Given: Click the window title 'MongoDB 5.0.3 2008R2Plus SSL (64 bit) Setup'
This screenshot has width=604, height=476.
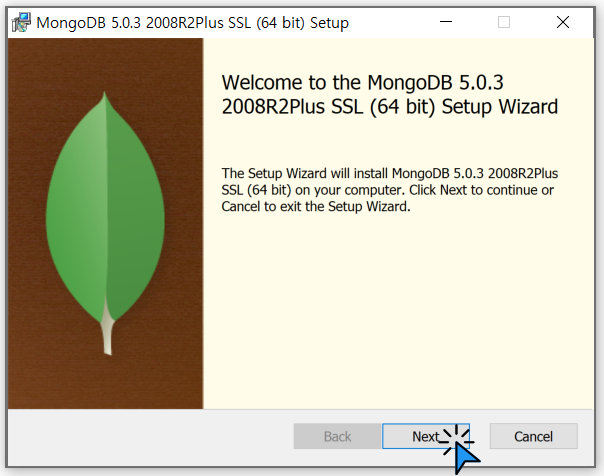Looking at the screenshot, I should tap(192, 23).
